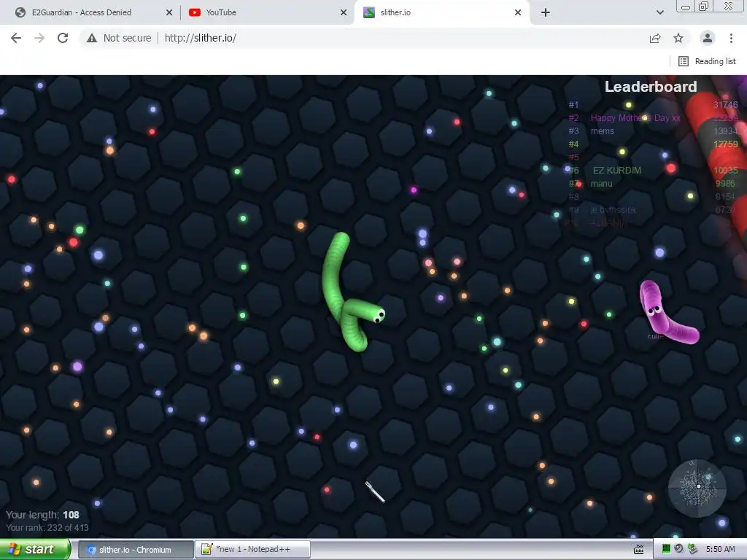747x560 pixels.
Task: Open a new tab
Action: (x=546, y=12)
